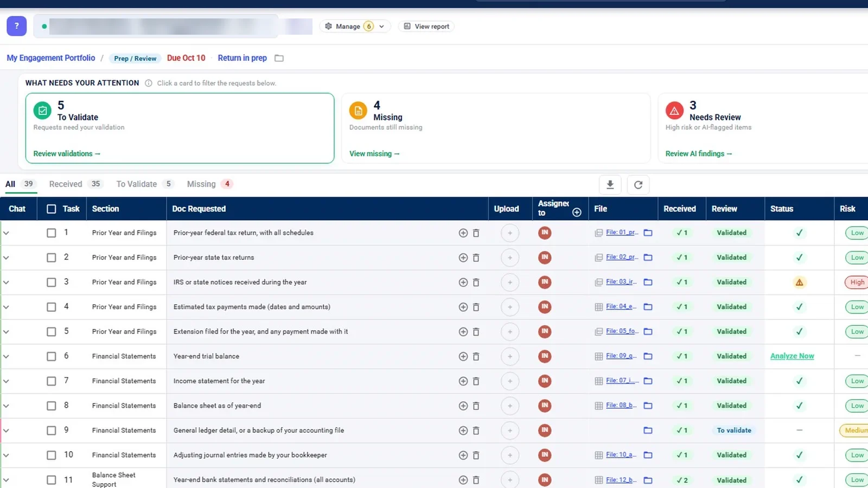Switch to the Received tab
The width and height of the screenshot is (868, 488).
click(75, 184)
